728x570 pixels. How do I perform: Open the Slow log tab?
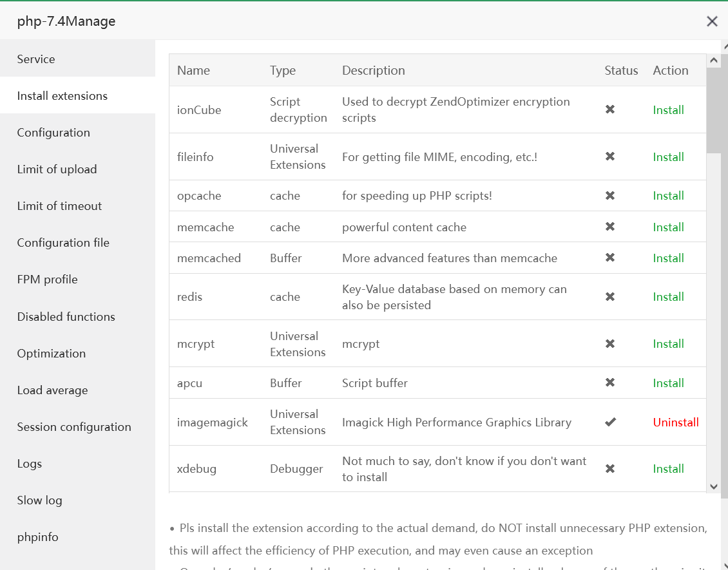coord(39,500)
